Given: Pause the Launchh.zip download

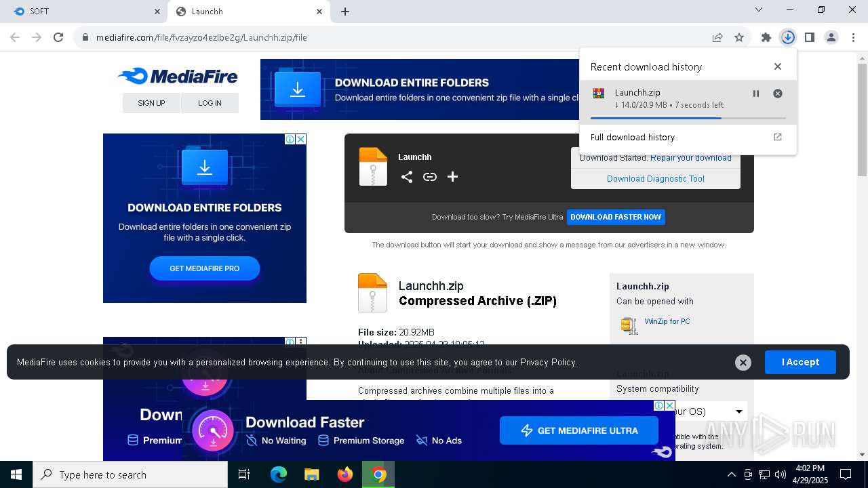Looking at the screenshot, I should (755, 94).
